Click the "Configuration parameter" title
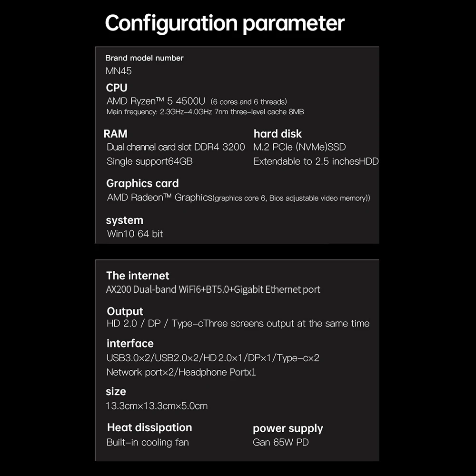Viewport: 476px width, 476px height. [225, 23]
